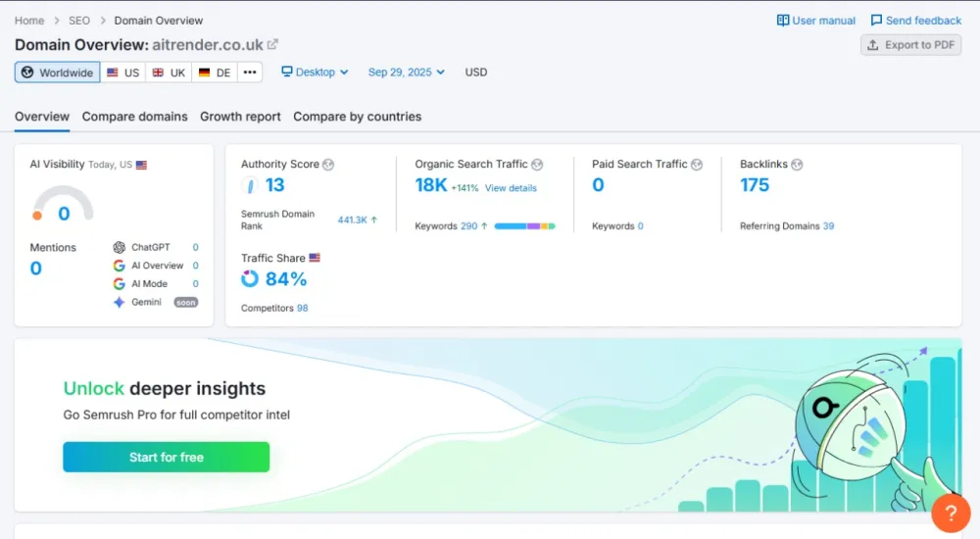Open the Sep 29, 2025 date dropdown
The image size is (980, 539).
click(x=406, y=73)
